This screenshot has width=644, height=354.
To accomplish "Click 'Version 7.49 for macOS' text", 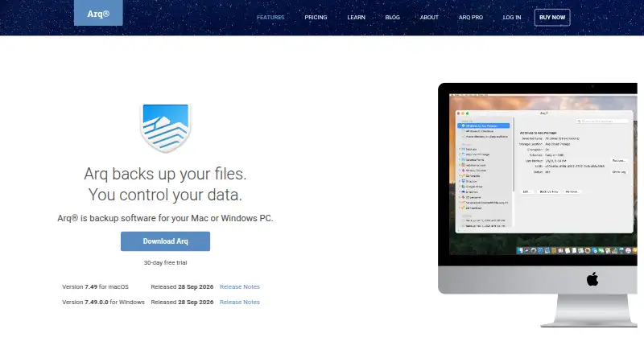I will pos(95,286).
